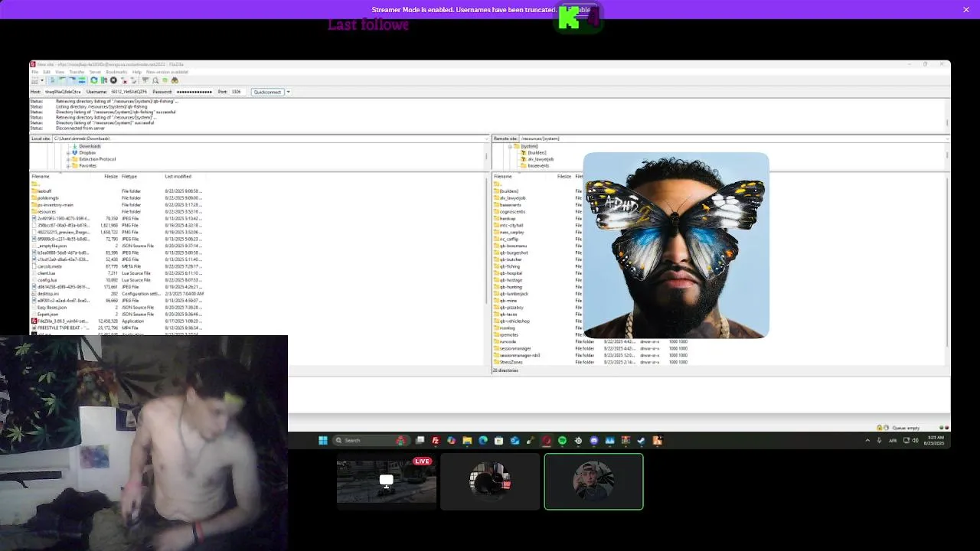
Task: Click the Port input field
Action: (237, 92)
